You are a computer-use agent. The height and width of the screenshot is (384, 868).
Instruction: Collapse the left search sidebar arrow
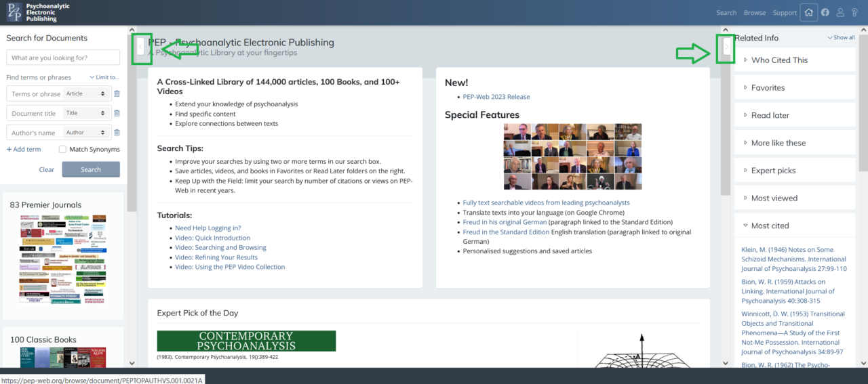(141, 47)
